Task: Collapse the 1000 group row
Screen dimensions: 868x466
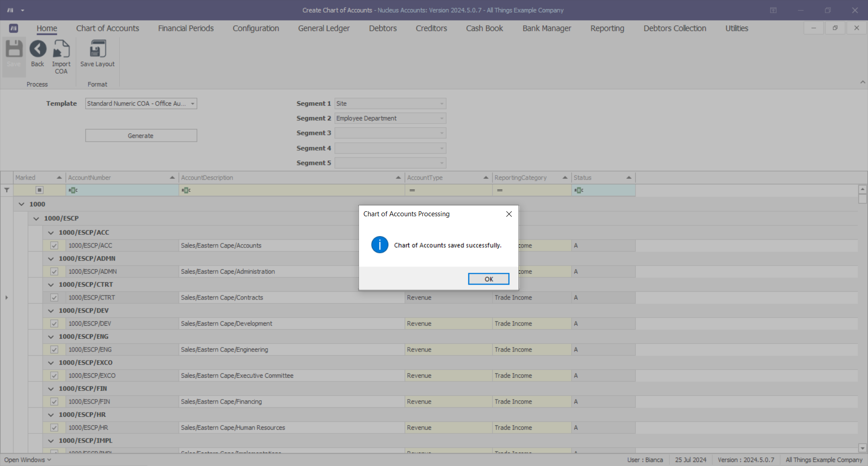Action: [21, 204]
